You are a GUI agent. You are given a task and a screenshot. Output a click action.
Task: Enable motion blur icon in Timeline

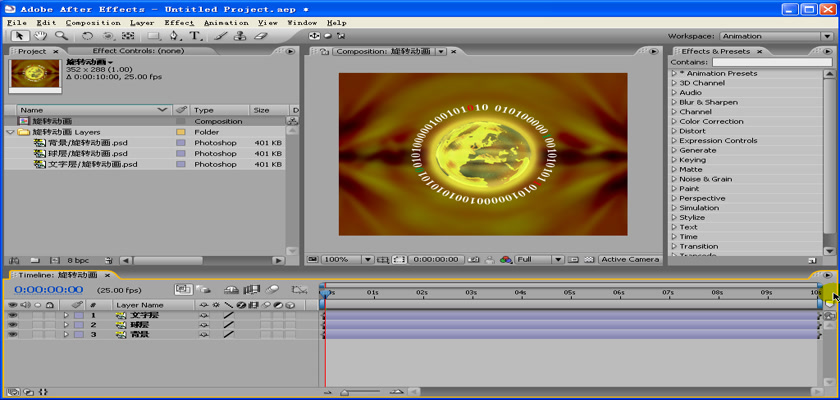point(272,290)
